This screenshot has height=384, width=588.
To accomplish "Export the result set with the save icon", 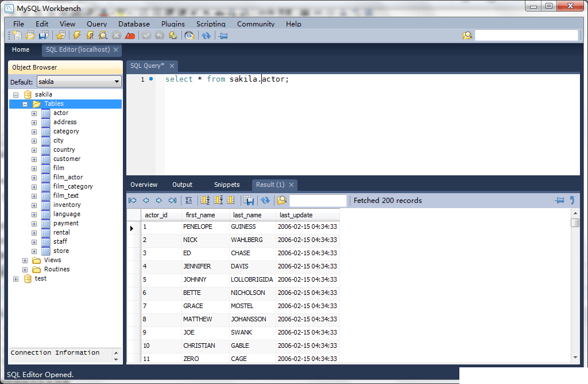I will 249,201.
